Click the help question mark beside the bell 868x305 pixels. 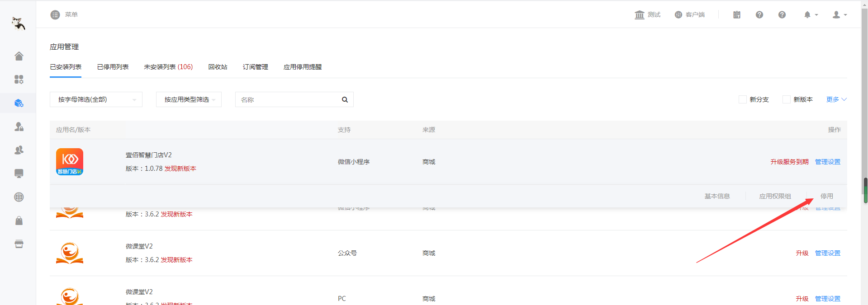coord(782,15)
